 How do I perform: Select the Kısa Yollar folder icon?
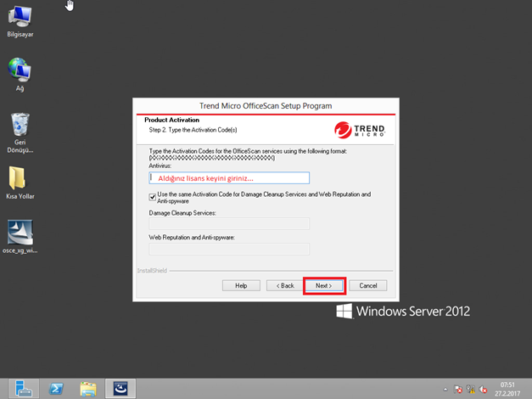point(20,183)
